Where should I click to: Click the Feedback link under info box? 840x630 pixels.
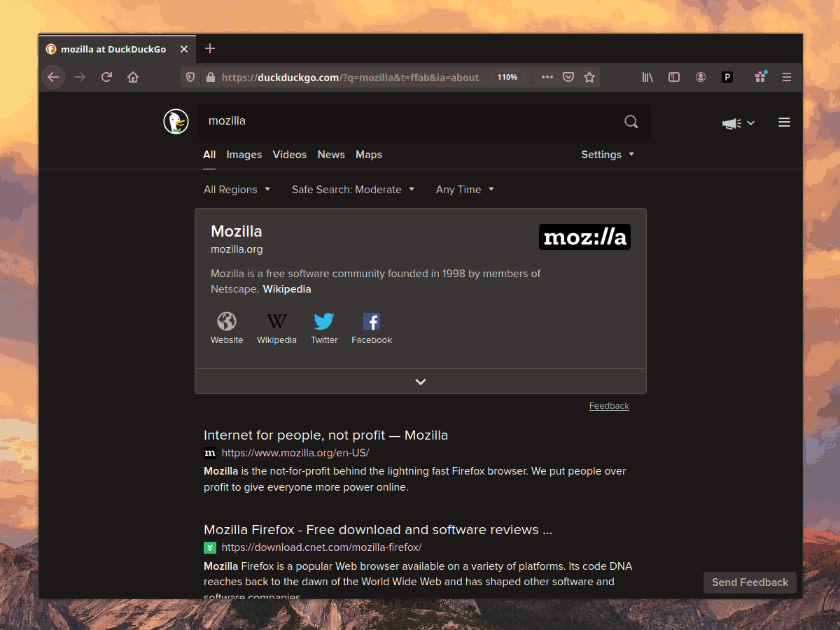click(x=609, y=406)
